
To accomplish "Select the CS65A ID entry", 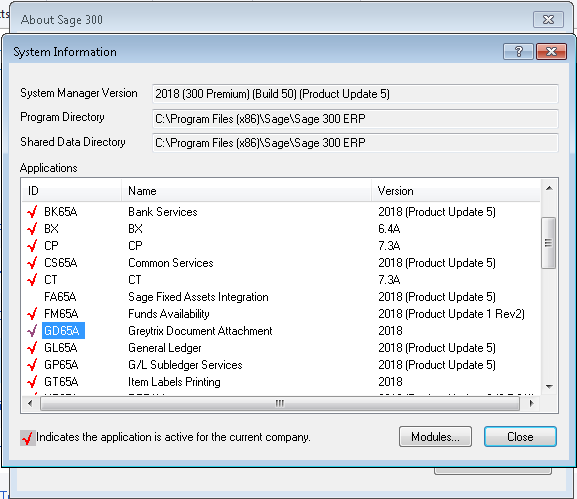I will 61,263.
